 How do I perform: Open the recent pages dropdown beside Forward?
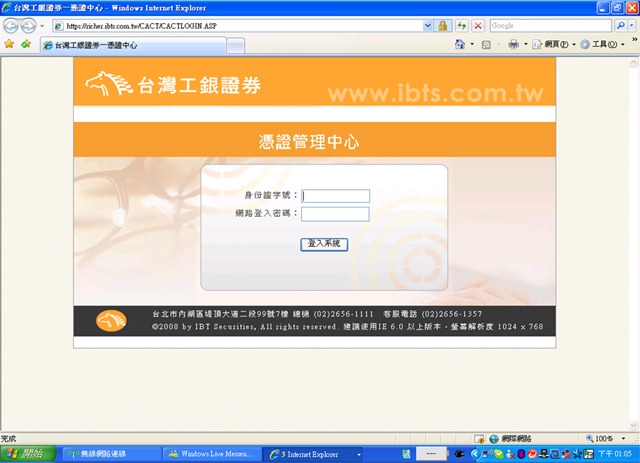coord(42,26)
